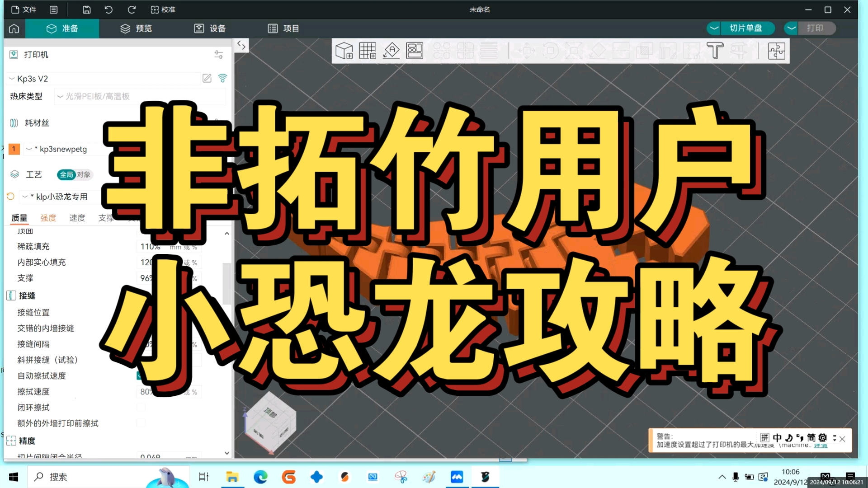Image resolution: width=868 pixels, height=488 pixels.
Task: Click the Add model cube icon
Action: [344, 51]
